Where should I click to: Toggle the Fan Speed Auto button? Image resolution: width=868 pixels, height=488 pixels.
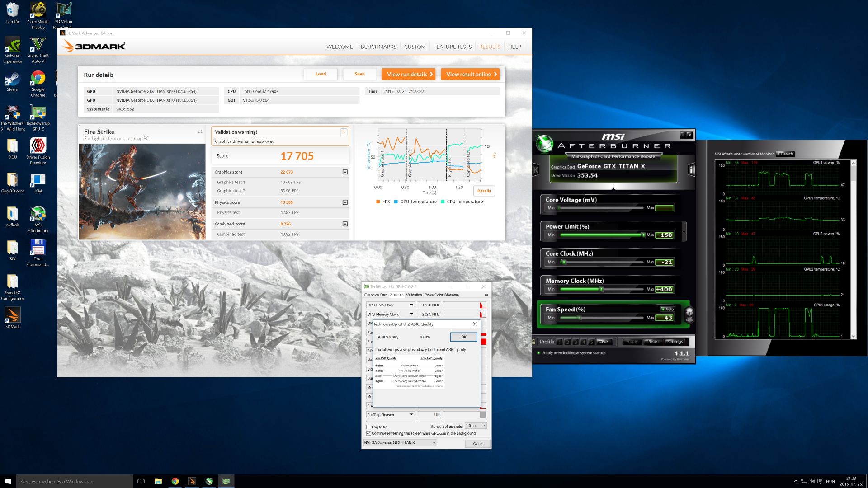[667, 309]
